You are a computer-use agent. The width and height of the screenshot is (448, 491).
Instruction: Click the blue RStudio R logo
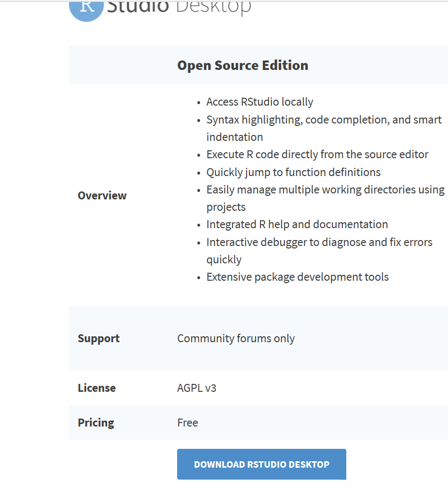coord(86,10)
